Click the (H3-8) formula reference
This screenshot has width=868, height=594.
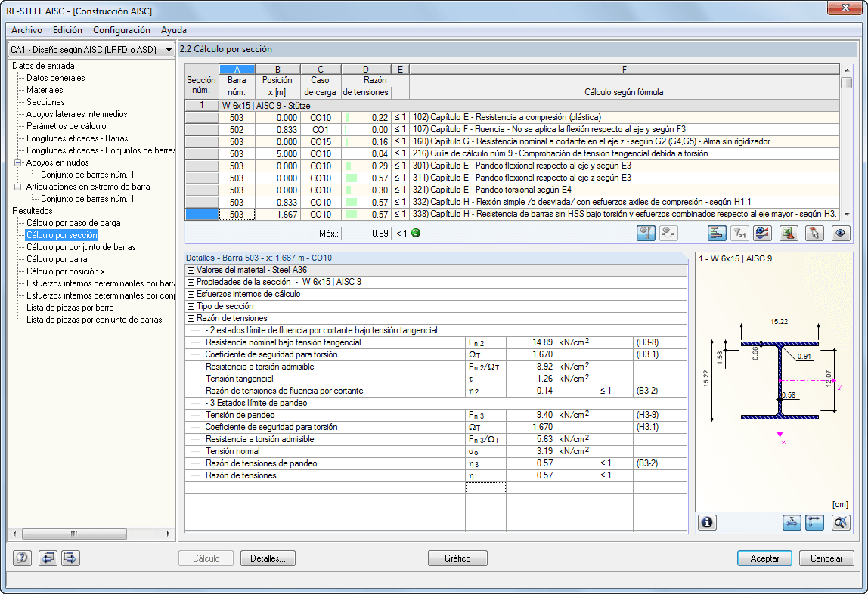point(647,343)
